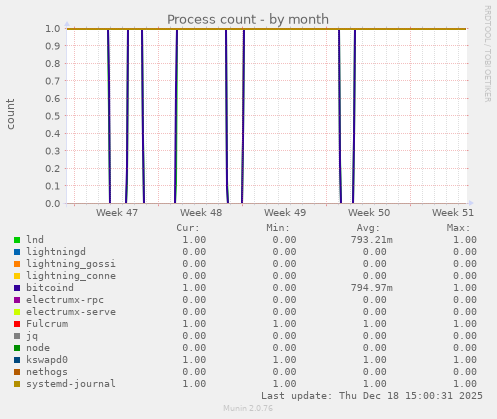Viewport: 497px width, 419px height.
Task: Click the 'systemd-journal' legend label
Action: point(71,384)
